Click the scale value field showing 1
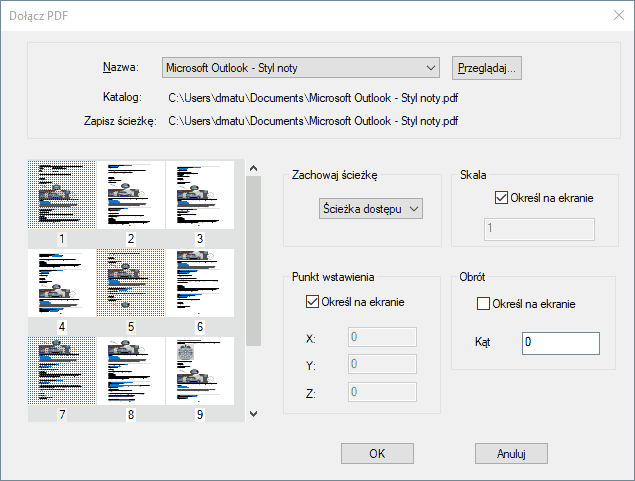635x481 pixels. (x=539, y=229)
